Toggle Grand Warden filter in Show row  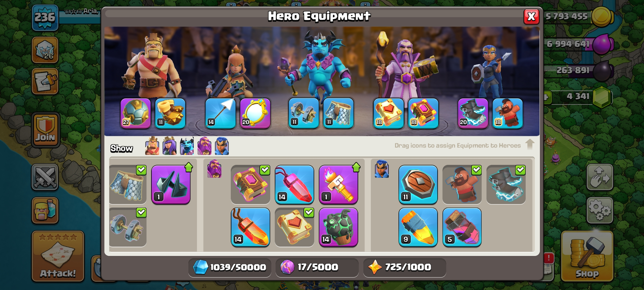point(204,146)
